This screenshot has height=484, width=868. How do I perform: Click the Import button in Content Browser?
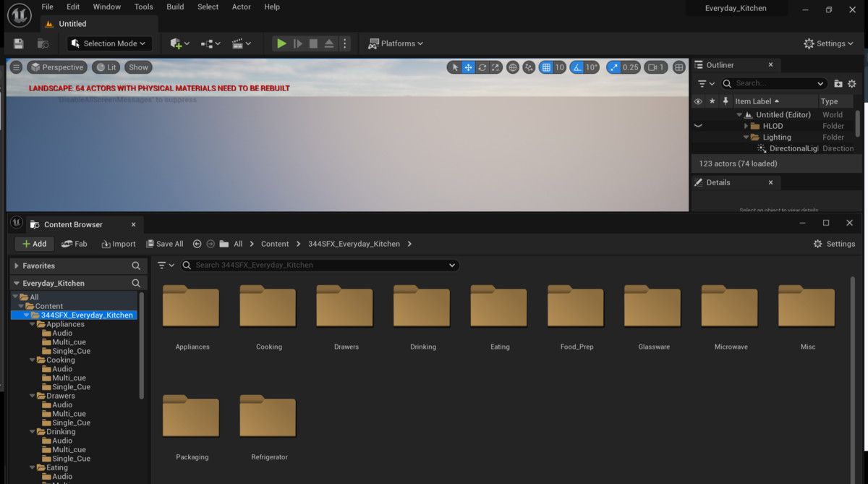point(119,244)
